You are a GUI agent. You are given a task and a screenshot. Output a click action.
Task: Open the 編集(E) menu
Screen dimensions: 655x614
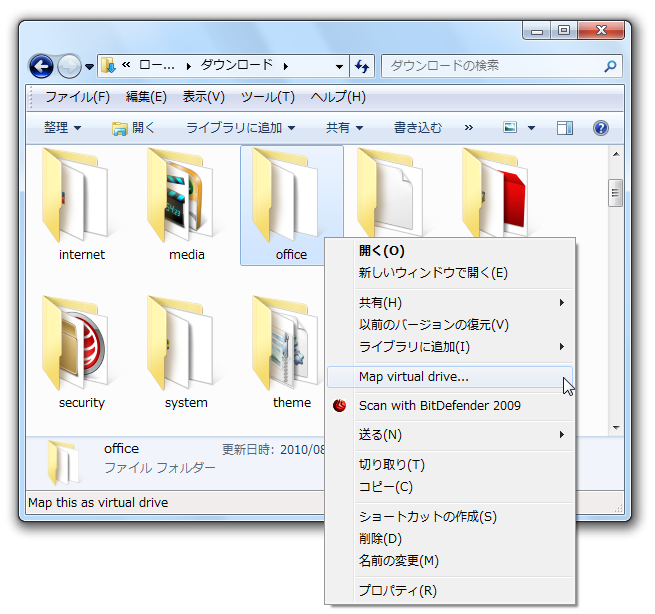point(146,97)
